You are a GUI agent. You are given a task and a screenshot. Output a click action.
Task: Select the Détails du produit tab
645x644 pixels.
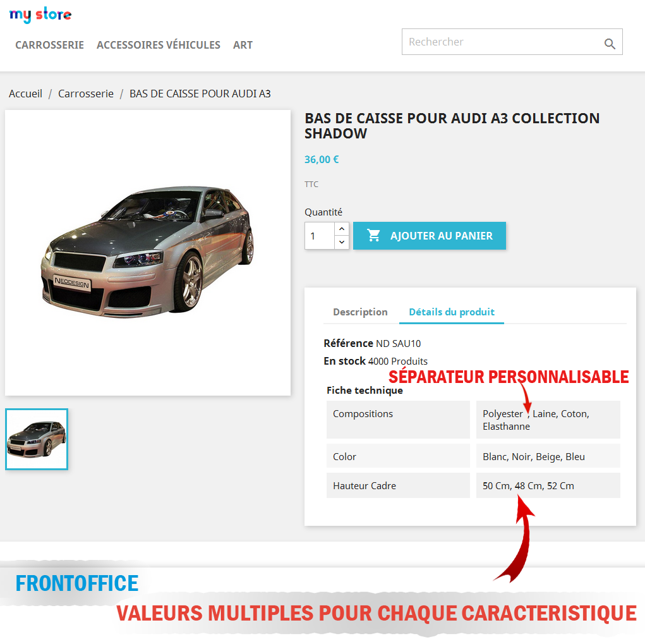point(452,312)
